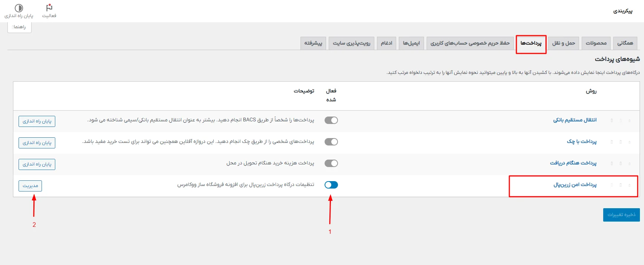This screenshot has height=265, width=644.
Task: Click مدیریت button for زرین‌پال gateway
Action: (x=30, y=186)
